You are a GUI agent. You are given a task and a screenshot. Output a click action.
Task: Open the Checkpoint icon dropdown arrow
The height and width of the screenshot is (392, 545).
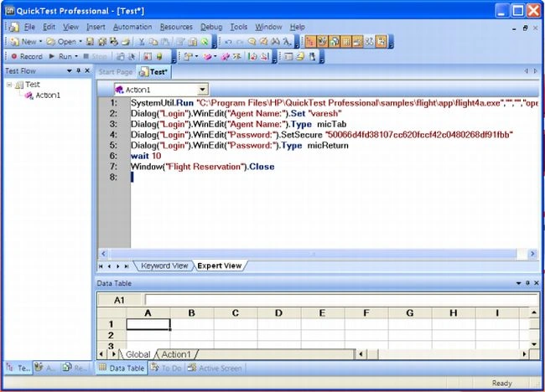point(197,56)
